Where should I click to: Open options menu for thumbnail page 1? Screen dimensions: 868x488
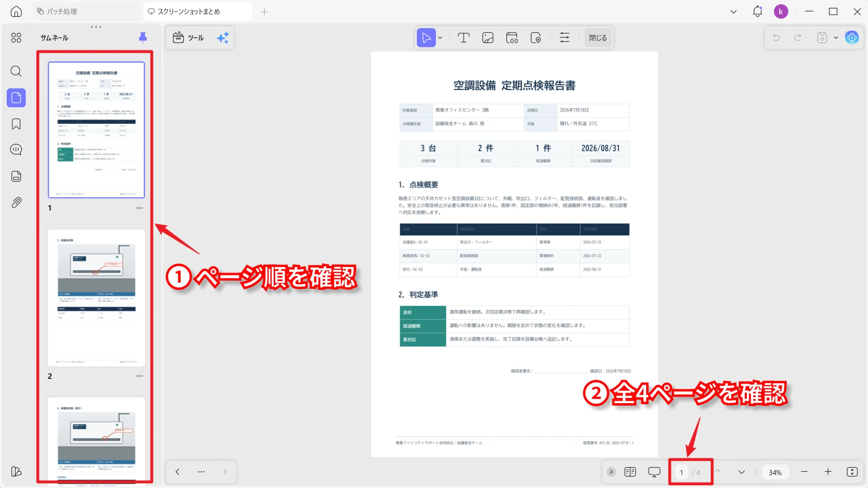139,208
